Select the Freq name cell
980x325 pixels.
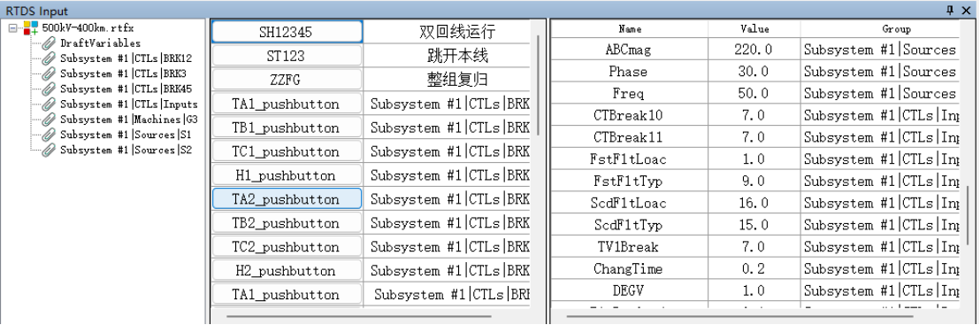(x=630, y=93)
